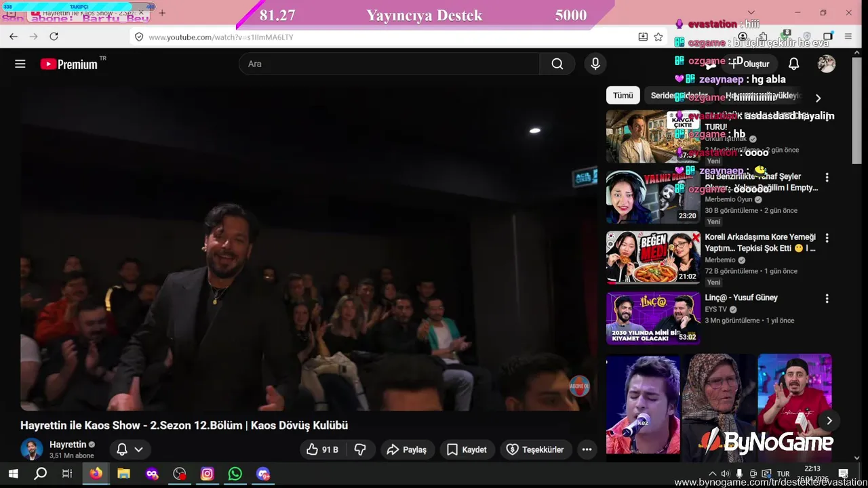Expand hidden system tray icons
Viewport: 868px width, 488px height.
(x=712, y=474)
